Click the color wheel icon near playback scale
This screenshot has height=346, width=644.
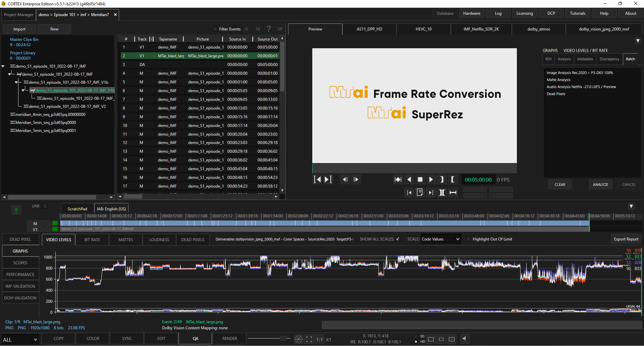click(298, 339)
